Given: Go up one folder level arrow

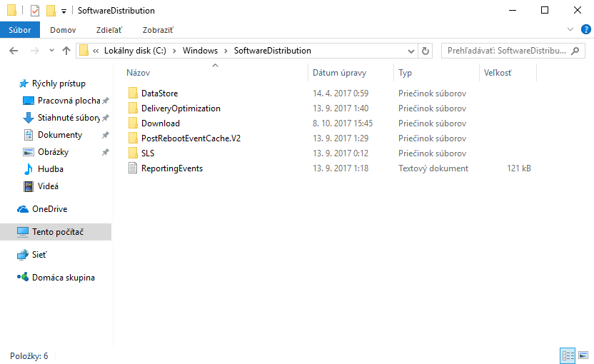Looking at the screenshot, I should tap(66, 51).
